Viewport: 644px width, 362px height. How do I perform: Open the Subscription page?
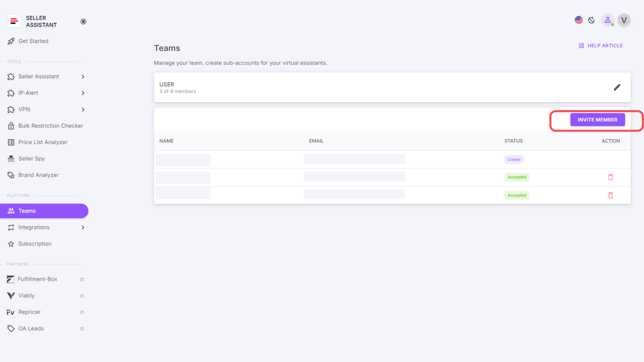[x=35, y=244]
